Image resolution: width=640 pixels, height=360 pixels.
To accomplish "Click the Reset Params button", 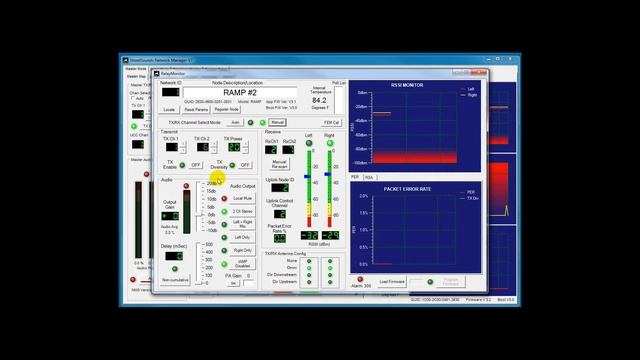I will click(196, 109).
